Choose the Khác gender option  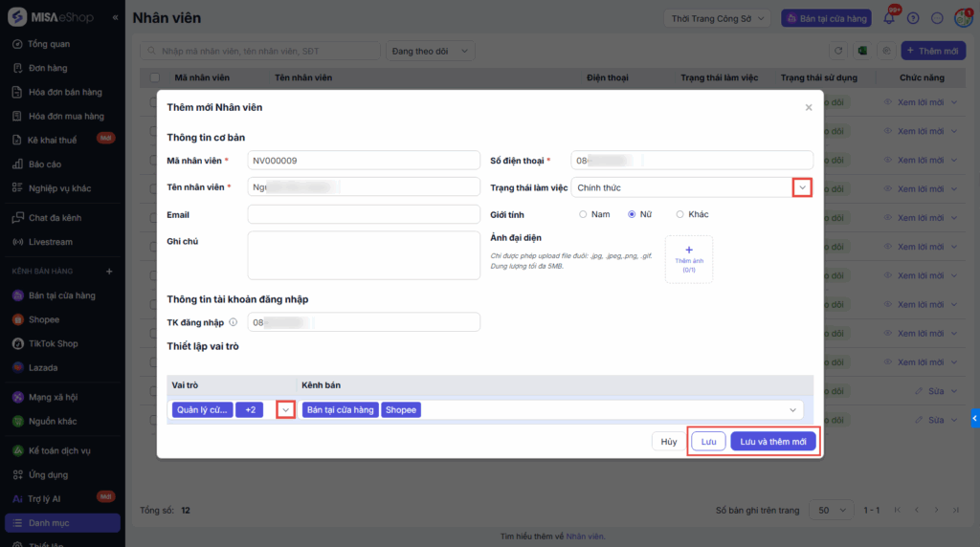pyautogui.click(x=680, y=214)
